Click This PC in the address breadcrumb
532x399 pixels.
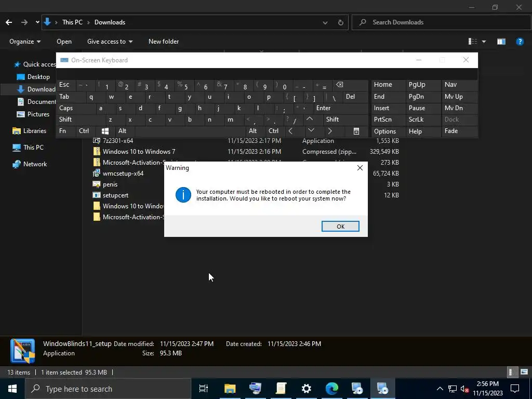[x=72, y=22]
